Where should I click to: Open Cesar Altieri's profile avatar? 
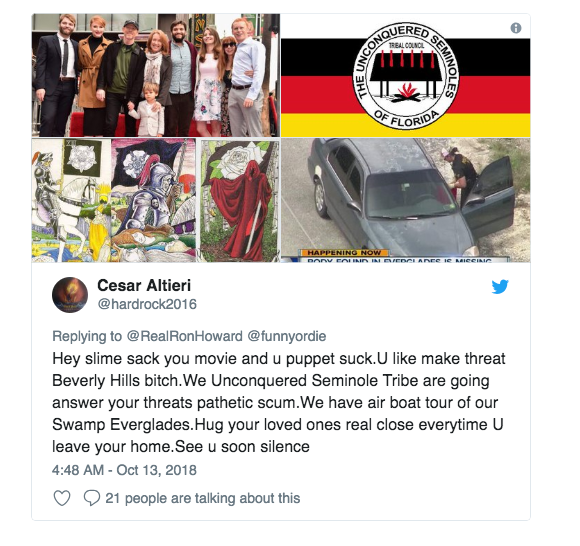[x=70, y=295]
